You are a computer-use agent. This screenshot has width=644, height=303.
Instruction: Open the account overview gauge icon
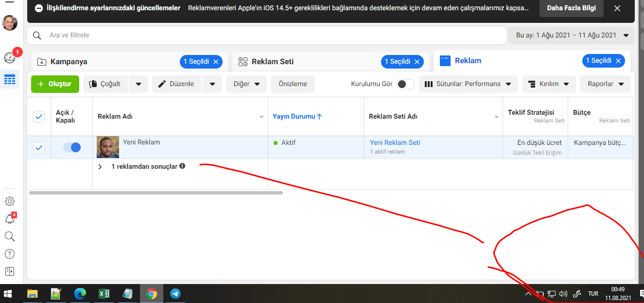point(10,58)
